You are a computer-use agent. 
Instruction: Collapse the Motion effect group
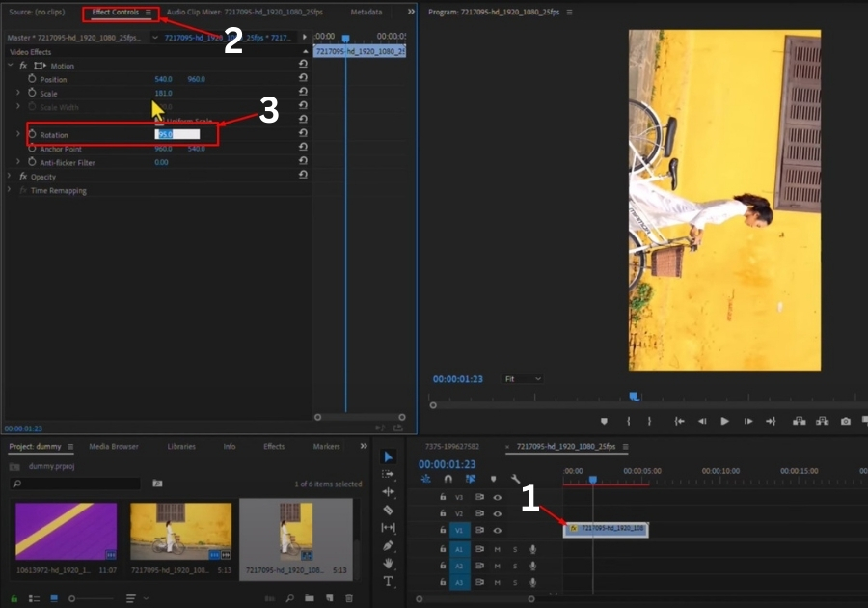[x=10, y=66]
